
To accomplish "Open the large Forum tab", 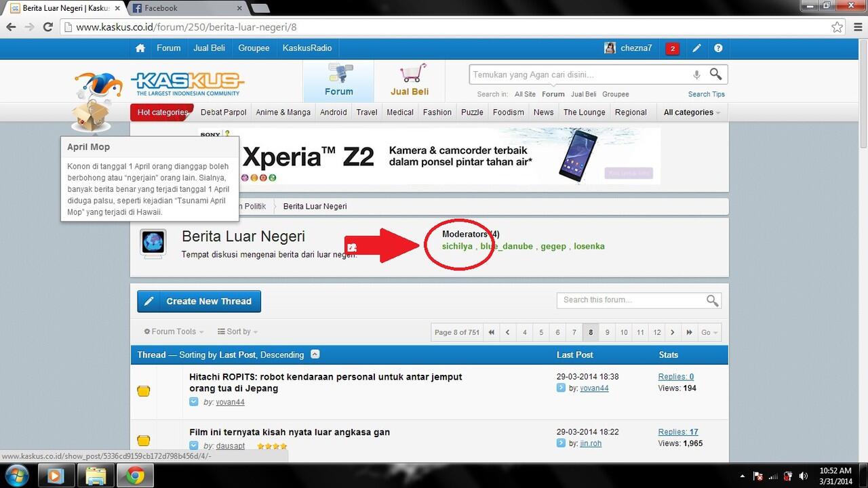I will point(338,81).
